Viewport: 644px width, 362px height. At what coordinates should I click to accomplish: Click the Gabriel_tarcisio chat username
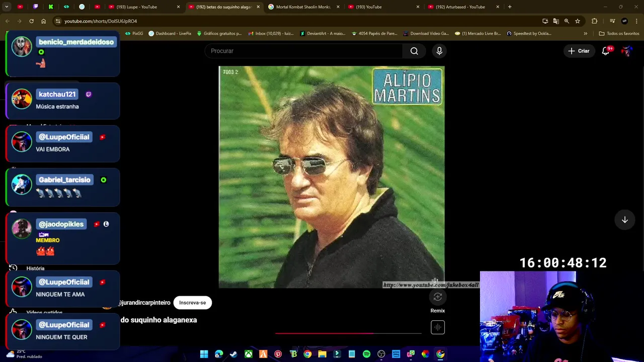pyautogui.click(x=64, y=180)
